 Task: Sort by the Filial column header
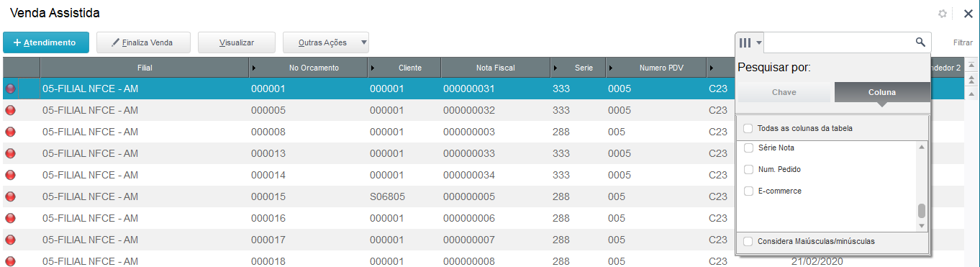coord(145,68)
